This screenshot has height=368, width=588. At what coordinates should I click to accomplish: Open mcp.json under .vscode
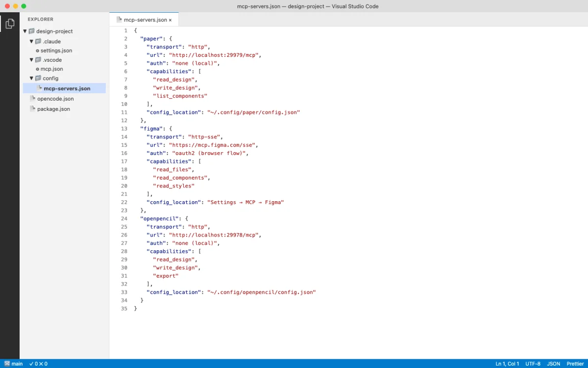pyautogui.click(x=51, y=69)
